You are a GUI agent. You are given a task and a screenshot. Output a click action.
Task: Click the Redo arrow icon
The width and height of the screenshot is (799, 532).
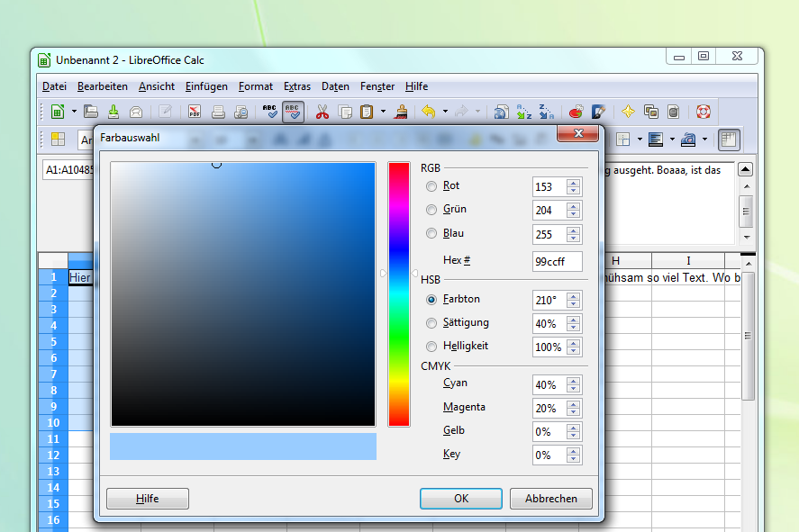(462, 112)
